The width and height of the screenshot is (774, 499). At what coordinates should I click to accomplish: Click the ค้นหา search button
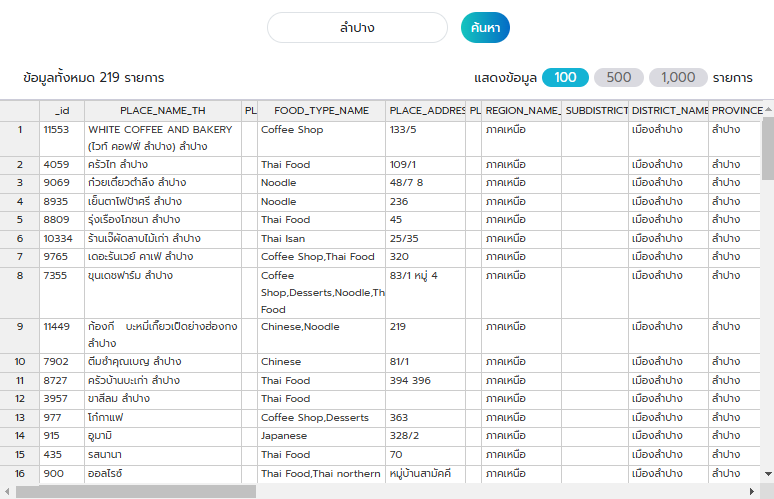(485, 28)
